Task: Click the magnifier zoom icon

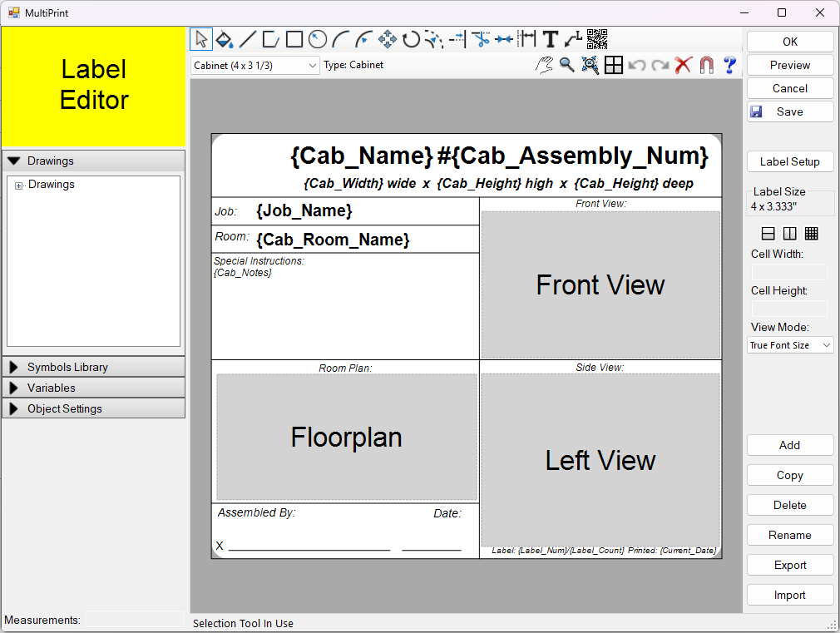Action: 566,65
